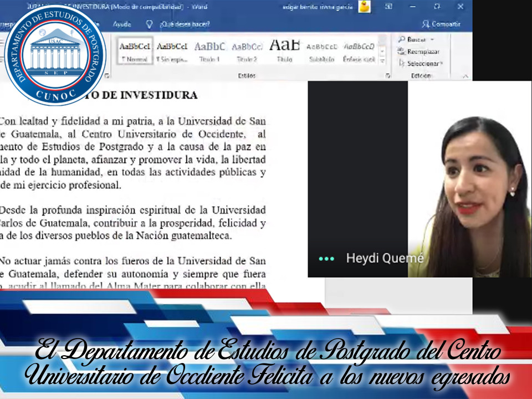Open the Estilos pane dialog launcher

point(388,76)
